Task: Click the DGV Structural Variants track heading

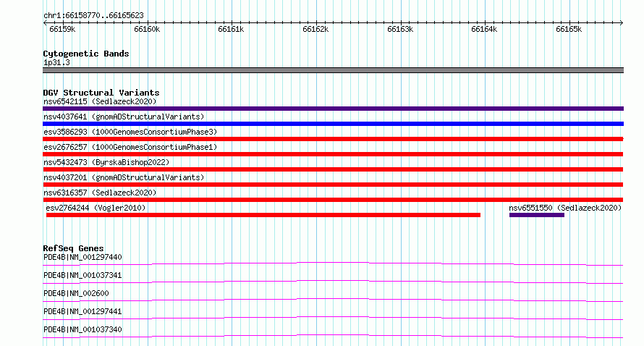Action: coord(101,93)
